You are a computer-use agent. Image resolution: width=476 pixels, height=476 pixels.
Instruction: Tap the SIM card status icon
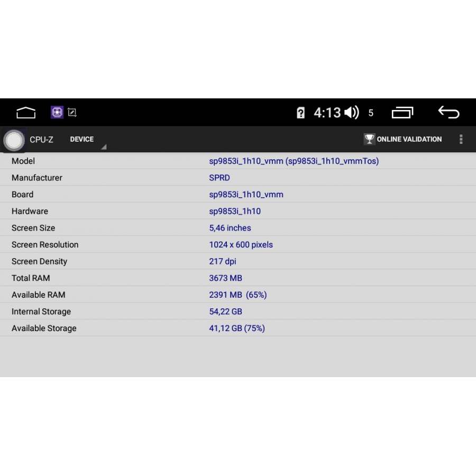click(x=300, y=113)
